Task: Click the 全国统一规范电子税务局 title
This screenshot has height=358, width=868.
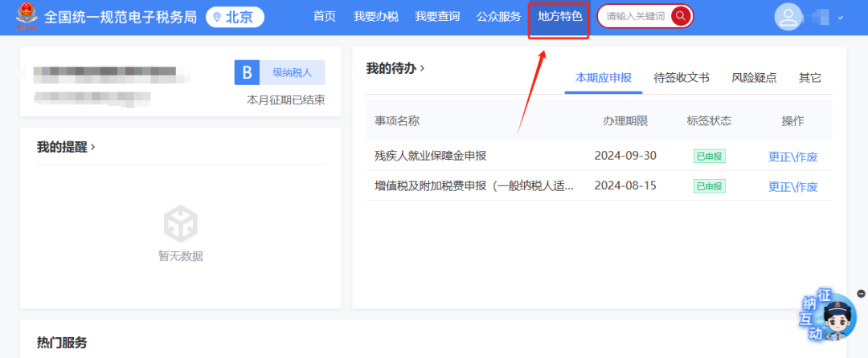Action: pyautogui.click(x=120, y=17)
